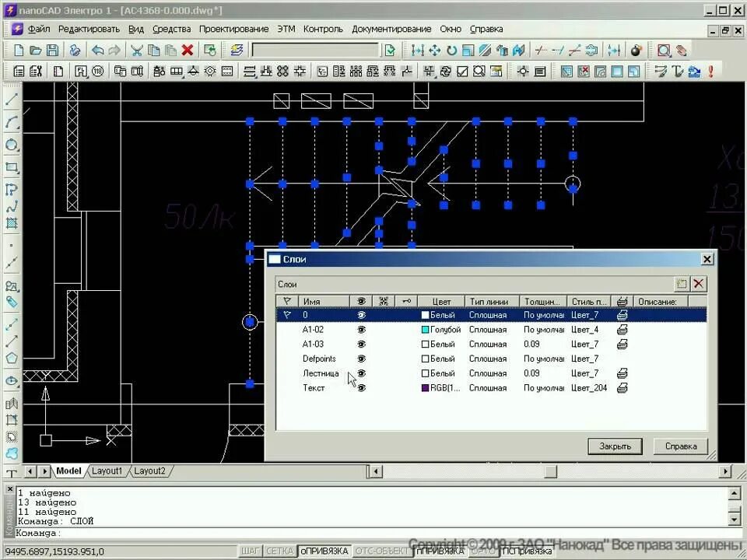The width and height of the screenshot is (747, 560).
Task: Open the Документирование menu
Action: [x=391, y=29]
